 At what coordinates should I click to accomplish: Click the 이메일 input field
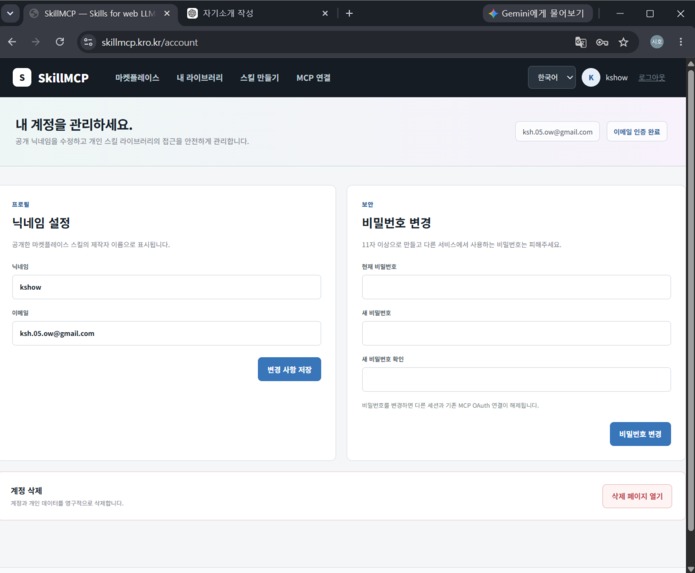[x=166, y=333]
